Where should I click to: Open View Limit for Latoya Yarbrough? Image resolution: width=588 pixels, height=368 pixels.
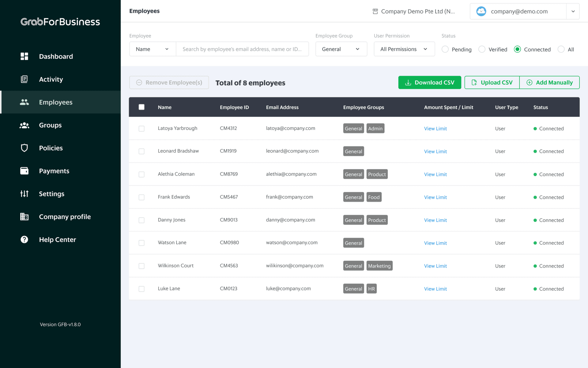point(435,128)
